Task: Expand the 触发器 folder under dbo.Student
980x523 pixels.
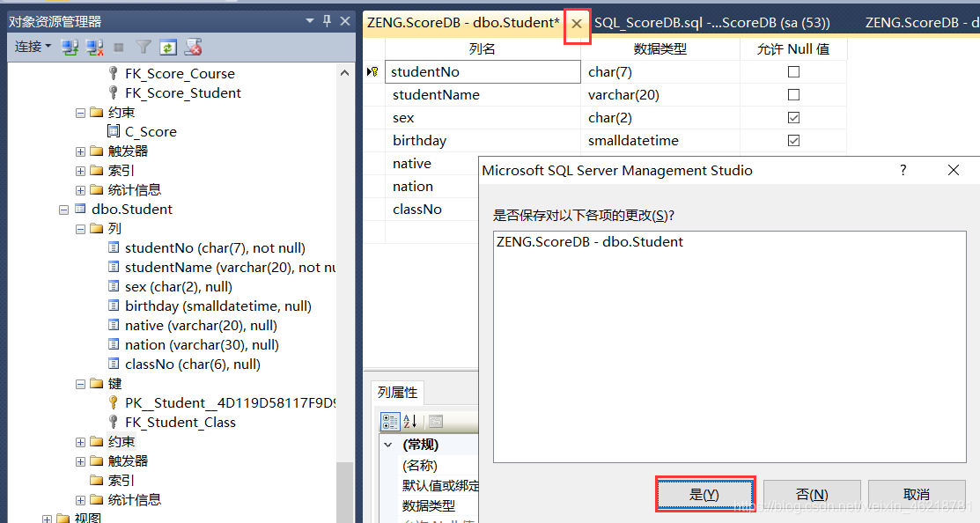Action: click(81, 461)
